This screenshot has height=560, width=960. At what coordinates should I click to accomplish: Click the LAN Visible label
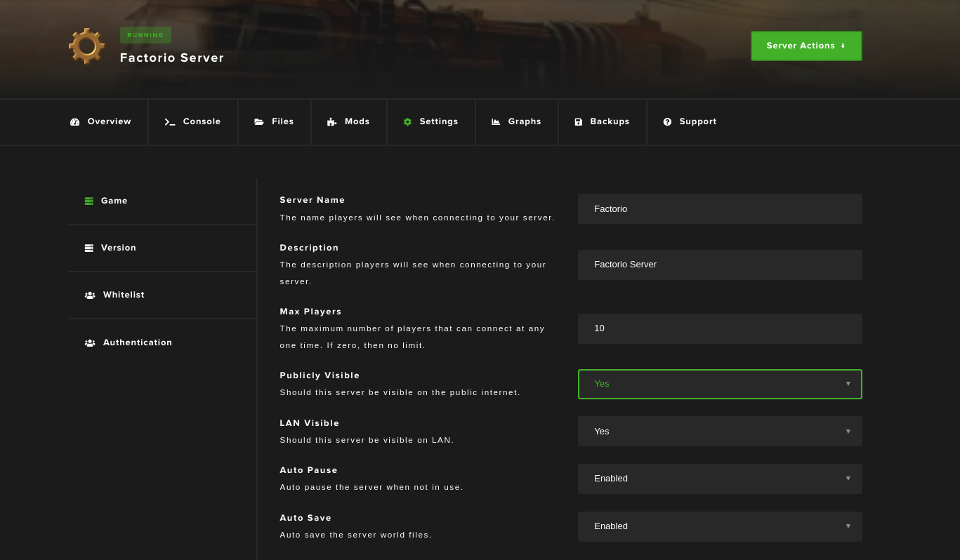point(310,423)
